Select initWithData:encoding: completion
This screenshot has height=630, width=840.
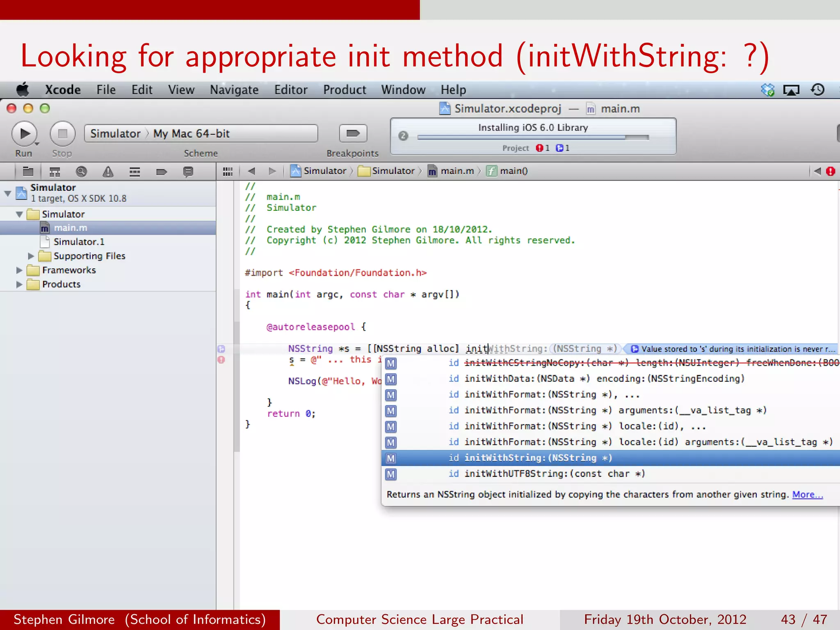pos(610,379)
